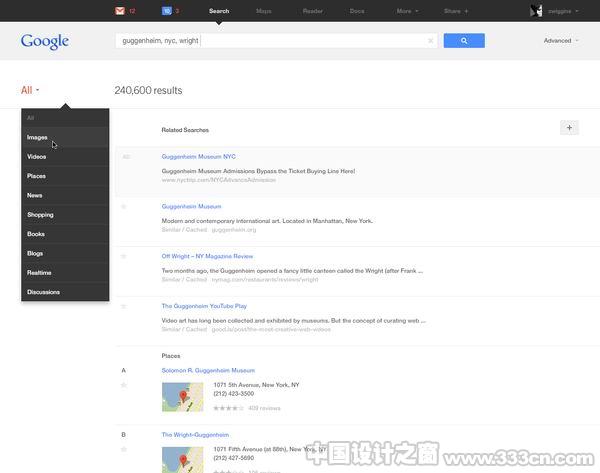Viewport: 600px width, 473px height.
Task: Switch to the Search tab in top bar
Action: pyautogui.click(x=219, y=11)
